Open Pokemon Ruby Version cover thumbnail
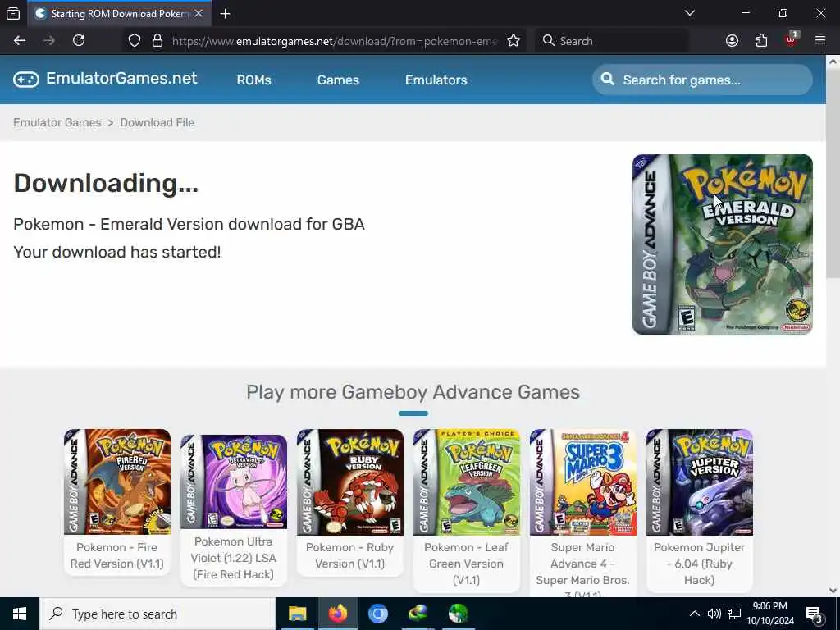The image size is (840, 630). pos(349,482)
